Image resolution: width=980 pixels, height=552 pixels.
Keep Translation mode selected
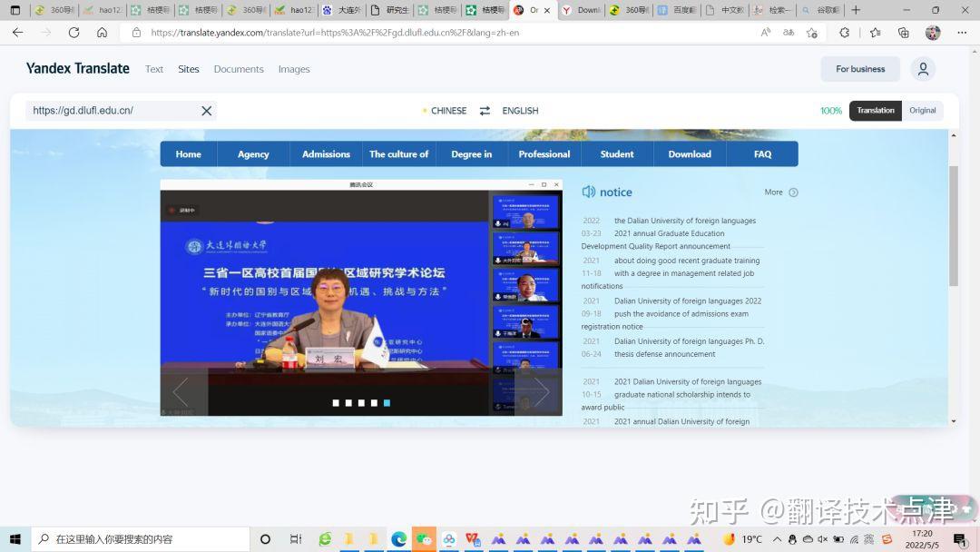(x=875, y=110)
